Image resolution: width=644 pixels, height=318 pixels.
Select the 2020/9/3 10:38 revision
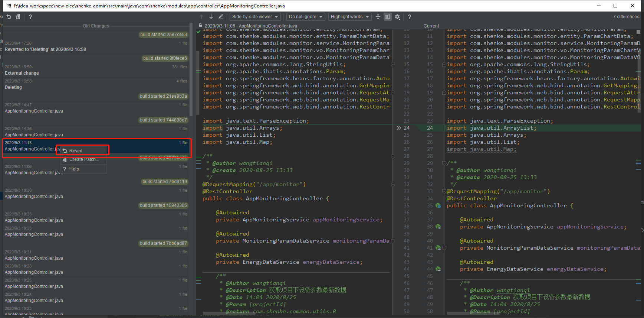point(96,194)
